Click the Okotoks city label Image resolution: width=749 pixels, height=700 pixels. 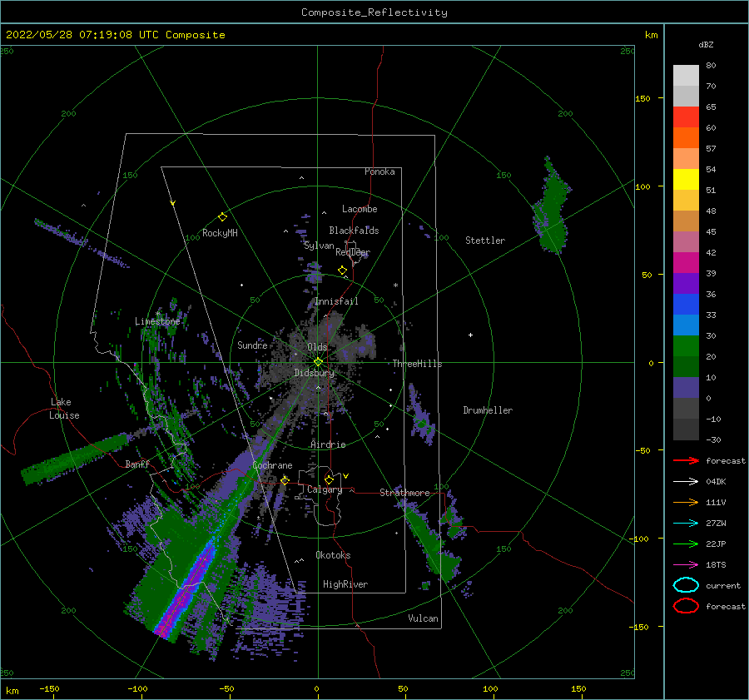pyautogui.click(x=333, y=555)
